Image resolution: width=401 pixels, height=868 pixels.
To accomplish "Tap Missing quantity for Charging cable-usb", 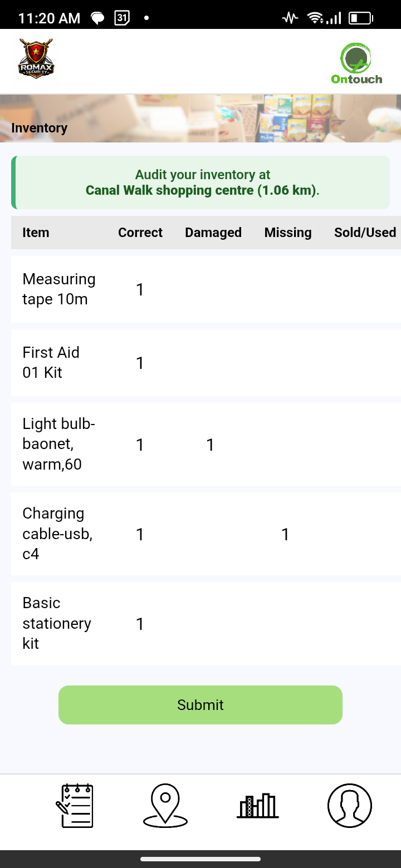I will 285,534.
